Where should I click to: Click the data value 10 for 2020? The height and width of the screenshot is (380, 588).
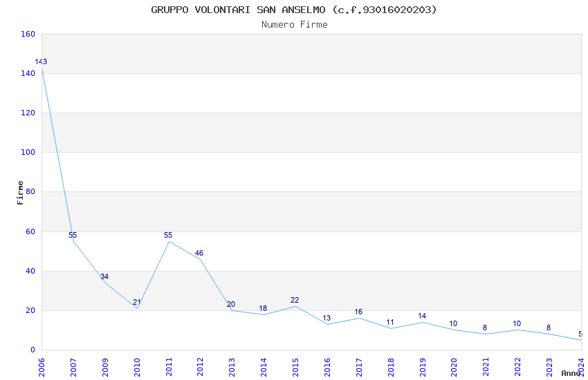point(453,324)
